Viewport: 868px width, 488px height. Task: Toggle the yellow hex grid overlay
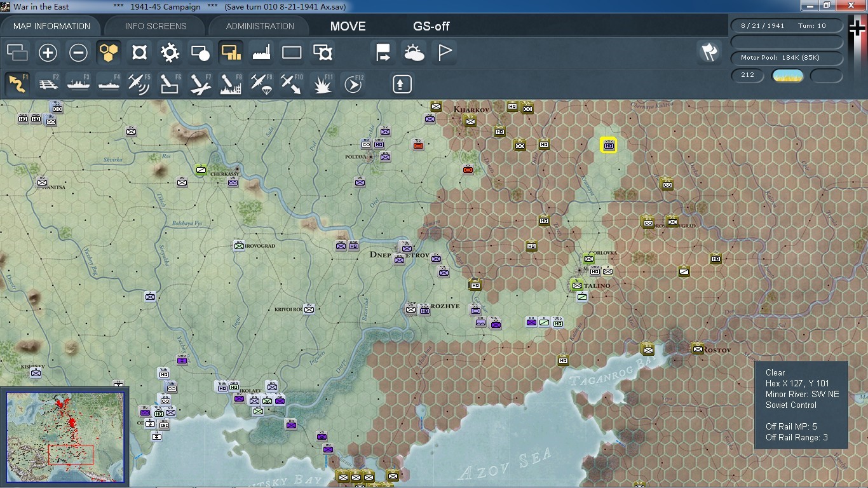point(109,53)
